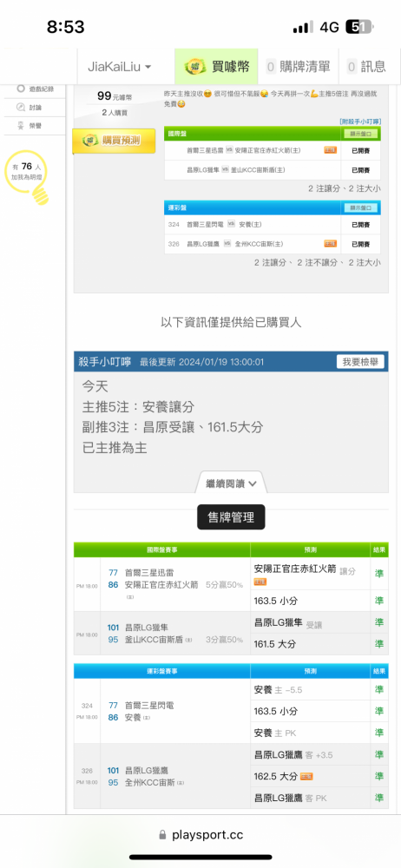Open the JiaKaiLiu account dropdown
Image resolution: width=401 pixels, height=868 pixels.
[120, 67]
